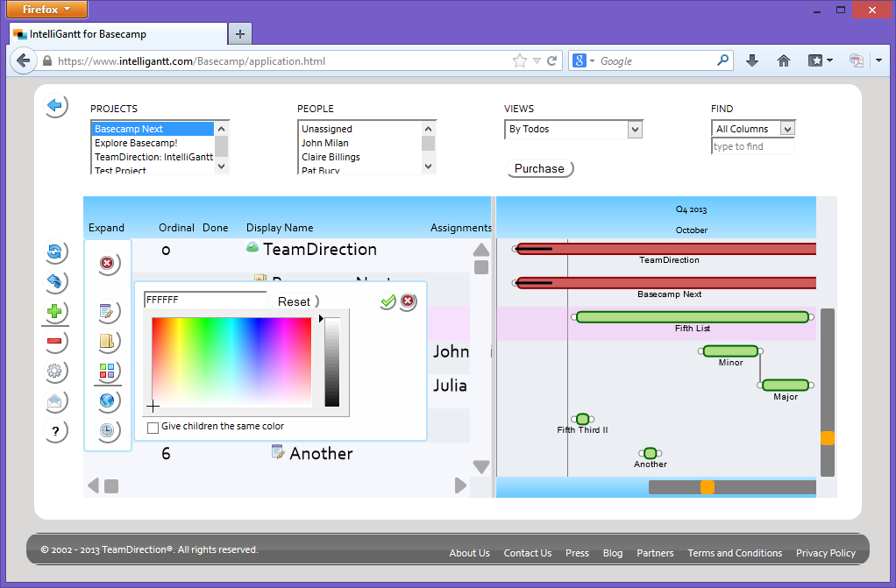Open the Google search engine selector dropdown
Viewport: 896px width, 588px height.
tap(584, 60)
